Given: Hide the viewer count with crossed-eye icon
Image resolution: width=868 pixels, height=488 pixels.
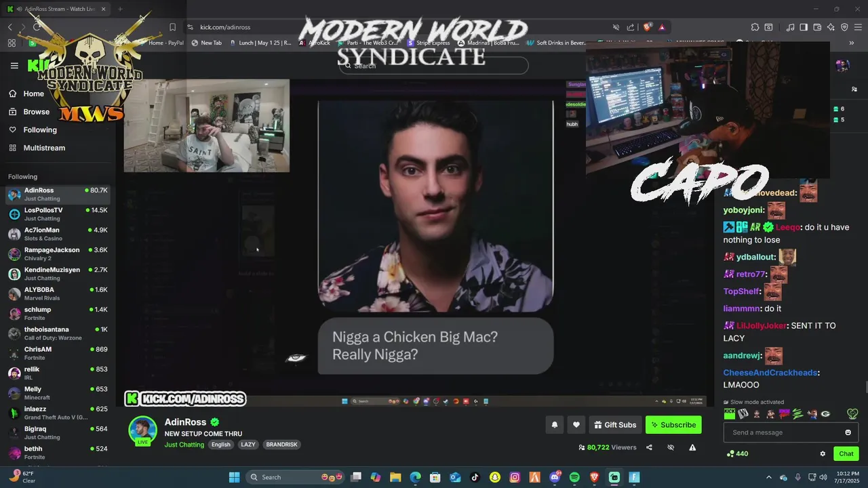Looking at the screenshot, I should point(671,447).
